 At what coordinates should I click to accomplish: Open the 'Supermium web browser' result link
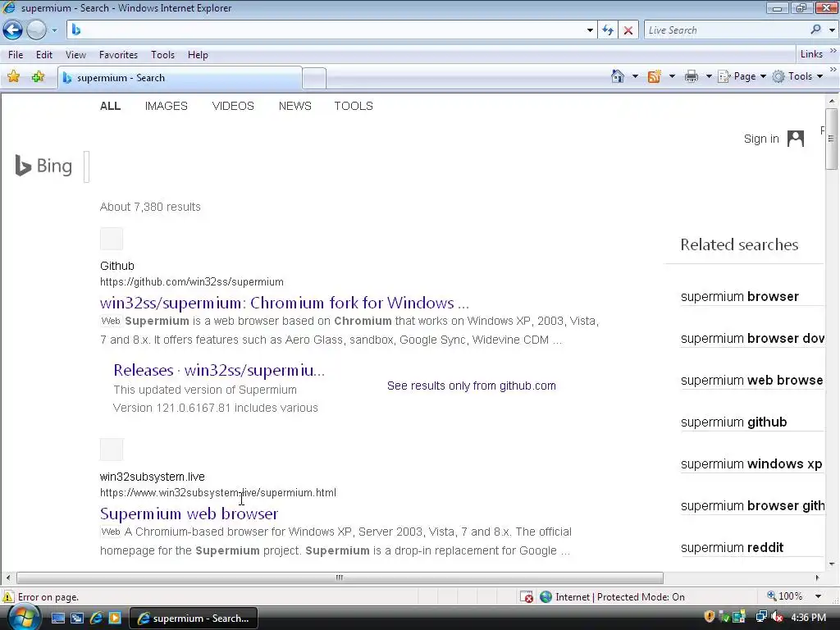tap(189, 514)
